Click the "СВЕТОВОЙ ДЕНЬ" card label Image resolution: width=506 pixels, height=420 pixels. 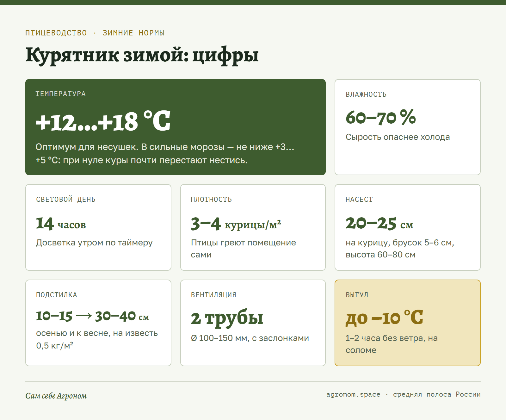click(x=66, y=200)
